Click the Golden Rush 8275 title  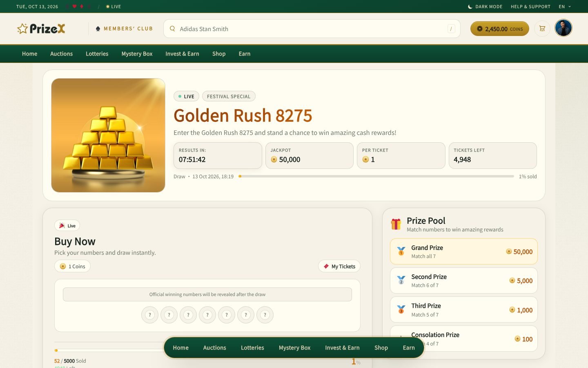[x=243, y=116]
